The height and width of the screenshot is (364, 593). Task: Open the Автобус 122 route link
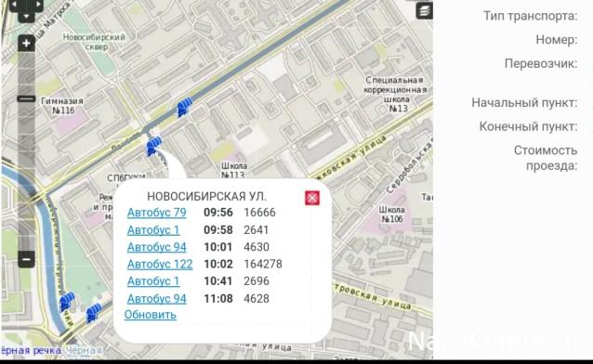(160, 264)
